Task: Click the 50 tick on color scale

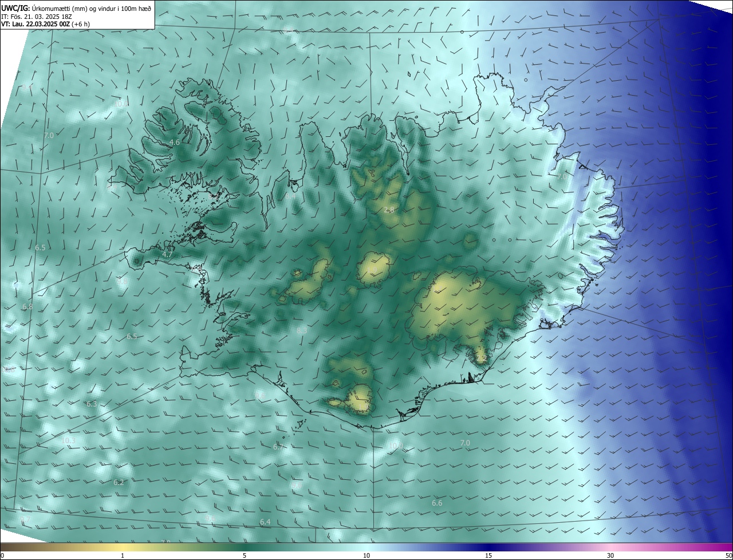Action: pyautogui.click(x=728, y=555)
